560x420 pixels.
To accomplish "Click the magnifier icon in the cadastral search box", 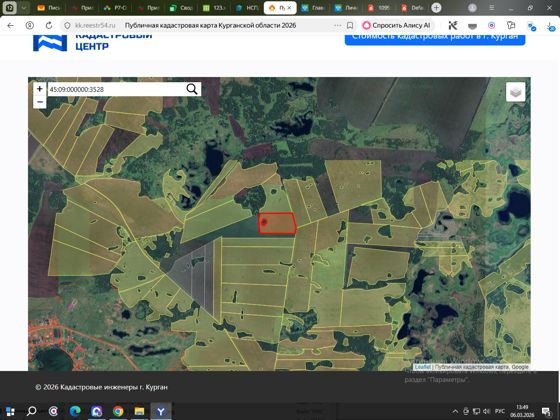I will (192, 89).
